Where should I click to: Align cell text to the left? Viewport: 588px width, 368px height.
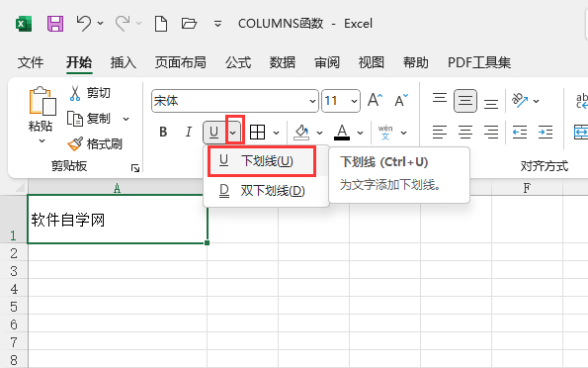point(440,132)
